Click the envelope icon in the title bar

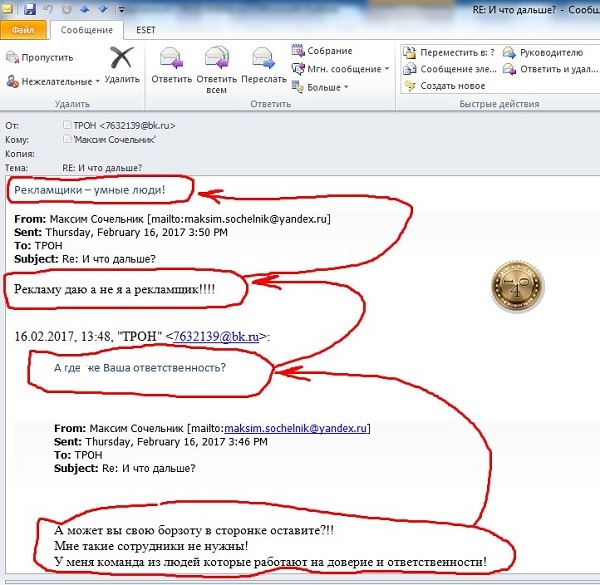[7, 8]
